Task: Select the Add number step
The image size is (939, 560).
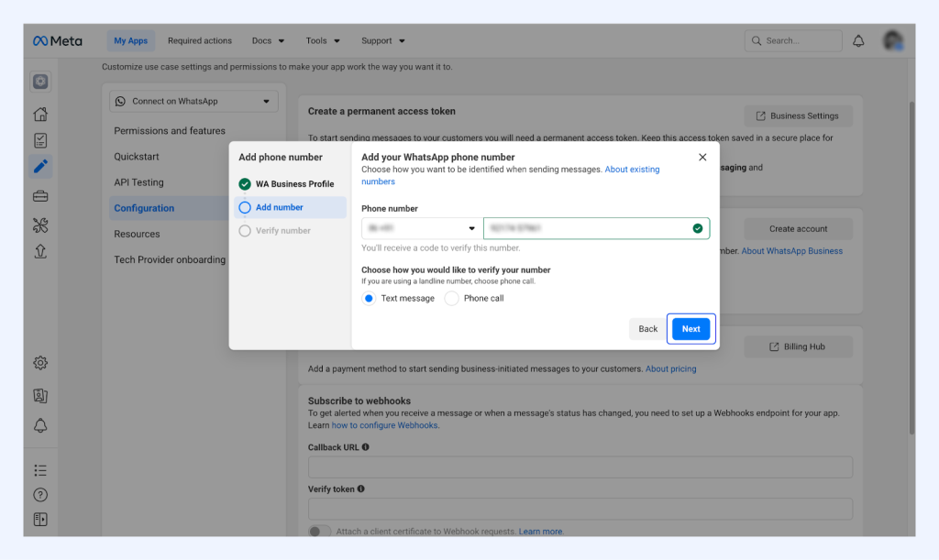Action: 290,207
